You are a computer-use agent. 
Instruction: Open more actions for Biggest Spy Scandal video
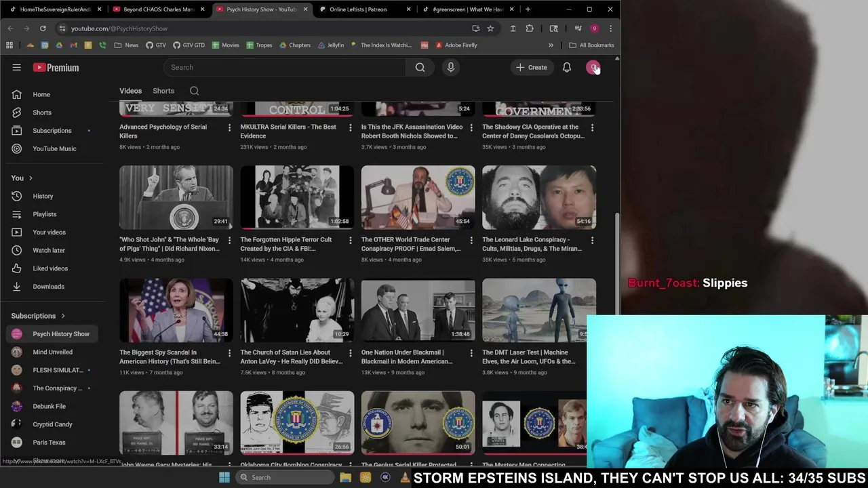tap(229, 353)
